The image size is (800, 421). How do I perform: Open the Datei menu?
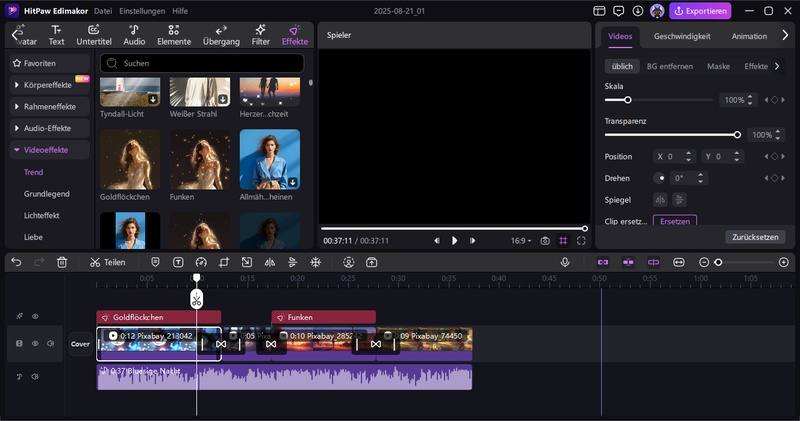click(x=103, y=11)
